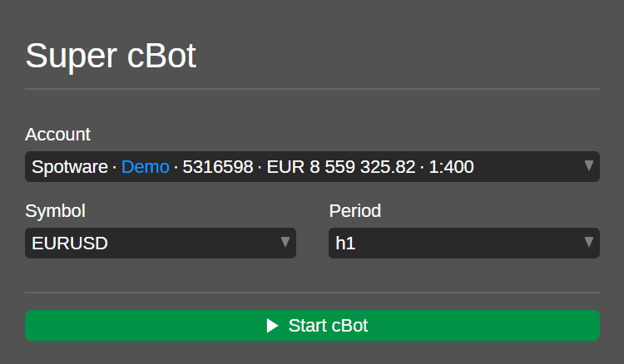Click the h1 value in the Period field
This screenshot has height=364, width=624.
[x=346, y=243]
